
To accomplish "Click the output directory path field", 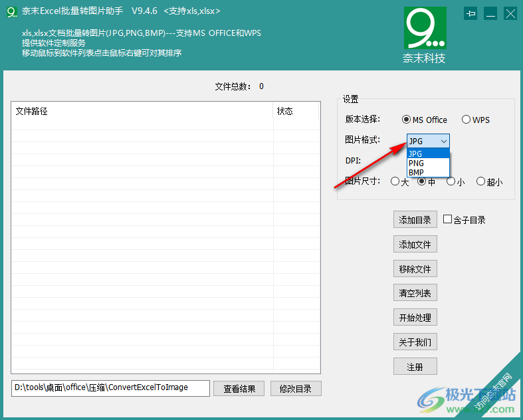I will pyautogui.click(x=110, y=388).
